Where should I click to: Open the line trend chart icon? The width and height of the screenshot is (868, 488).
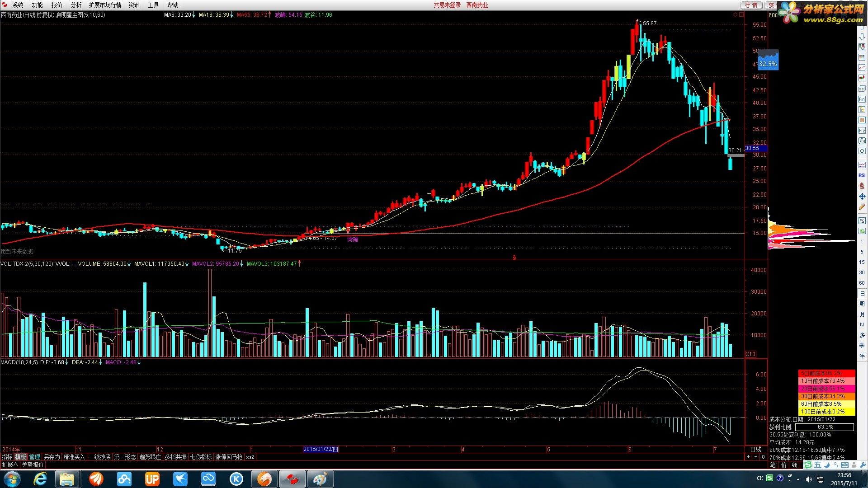pyautogui.click(x=862, y=68)
